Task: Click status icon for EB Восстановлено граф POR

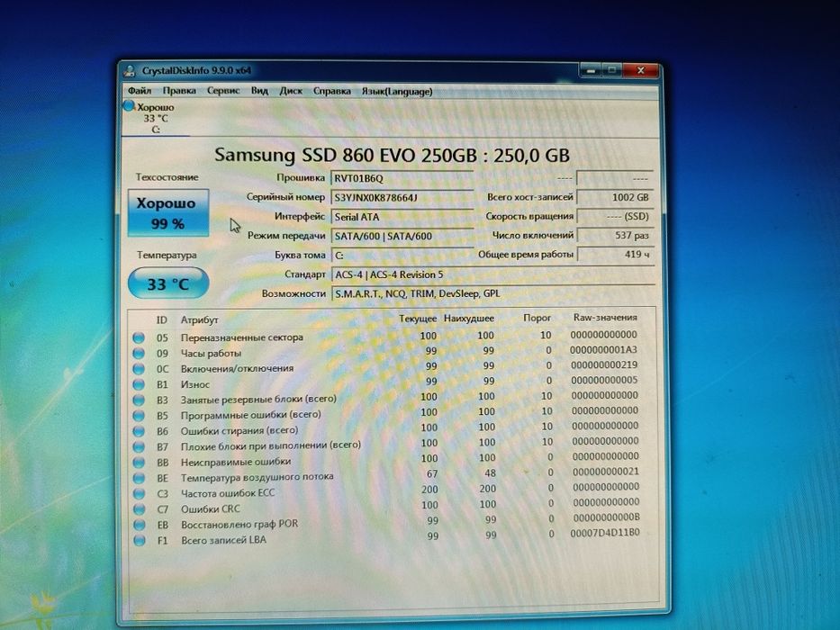Action: (139, 525)
